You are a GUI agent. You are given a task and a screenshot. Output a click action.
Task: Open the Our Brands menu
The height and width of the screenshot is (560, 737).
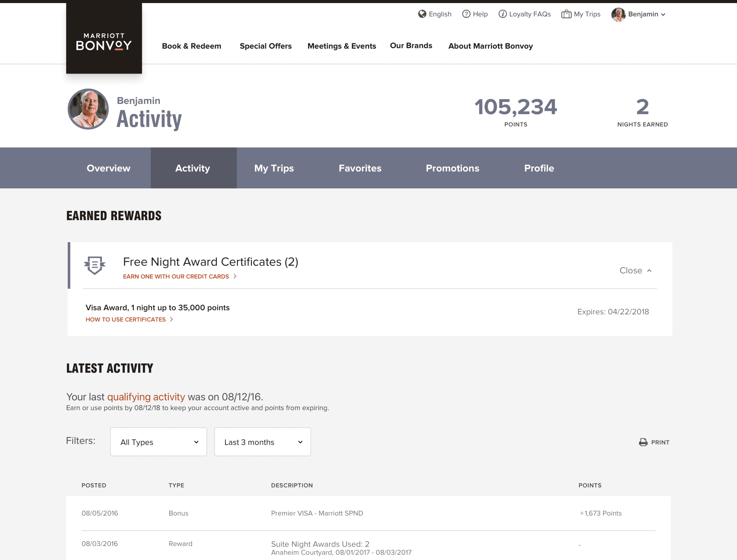(x=411, y=46)
